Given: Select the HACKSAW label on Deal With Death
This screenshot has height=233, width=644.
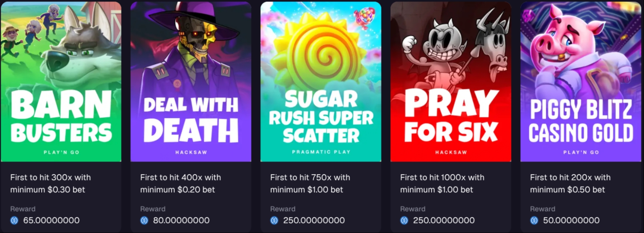Looking at the screenshot, I should click(x=191, y=152).
